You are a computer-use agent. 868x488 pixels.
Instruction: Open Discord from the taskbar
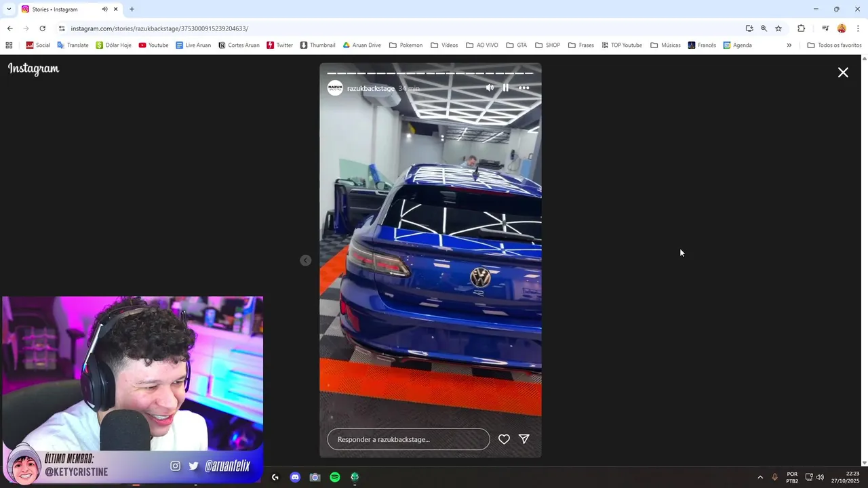(295, 477)
